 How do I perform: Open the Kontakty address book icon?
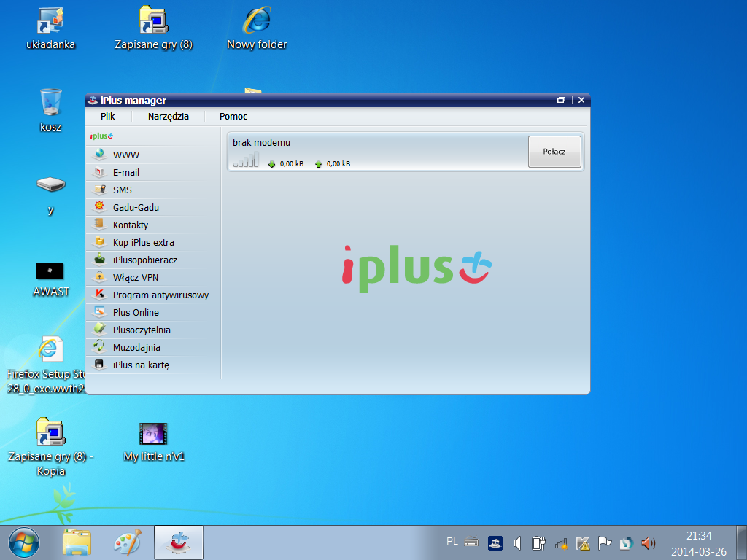99,225
